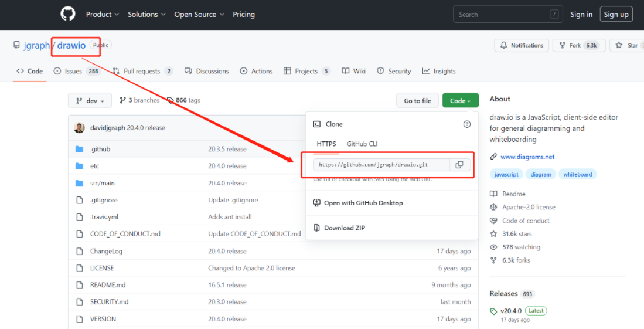This screenshot has width=644, height=329.
Task: Click the tag icon next to v20.4.0
Action: (x=493, y=311)
